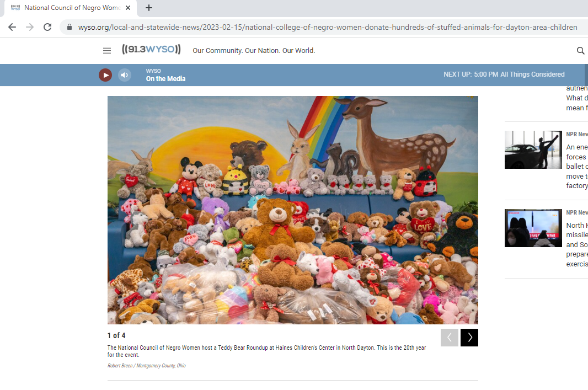588x390 pixels.
Task: Click the stuffed animals slideshow photo
Action: pyautogui.click(x=292, y=210)
